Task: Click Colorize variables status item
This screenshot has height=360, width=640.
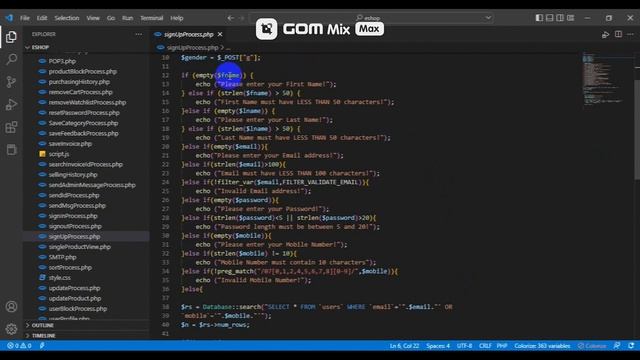Action: point(542,346)
